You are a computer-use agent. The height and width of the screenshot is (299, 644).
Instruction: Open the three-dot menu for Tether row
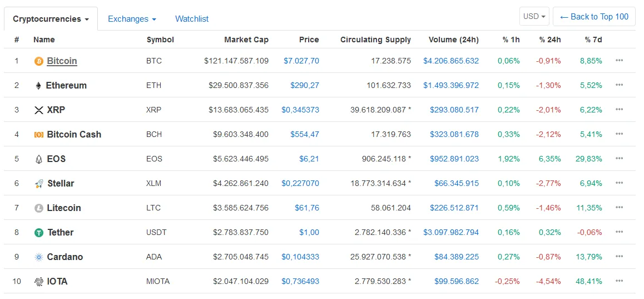pos(620,232)
